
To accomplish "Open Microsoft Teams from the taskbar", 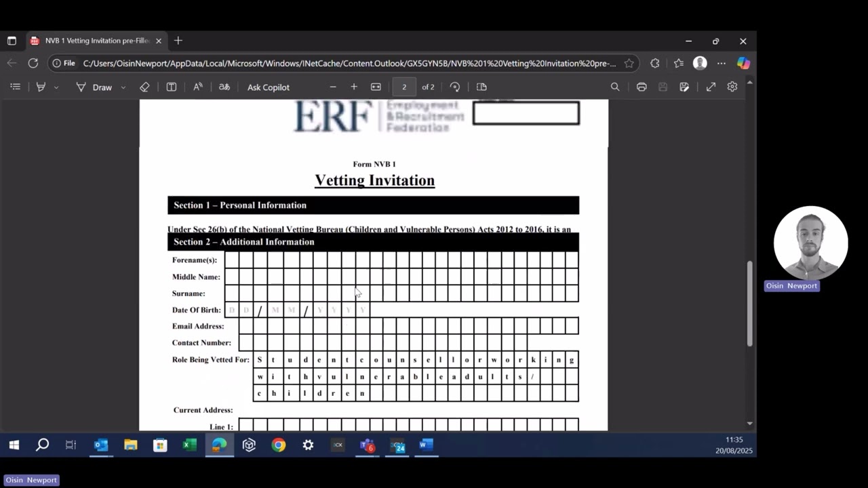I will (367, 445).
